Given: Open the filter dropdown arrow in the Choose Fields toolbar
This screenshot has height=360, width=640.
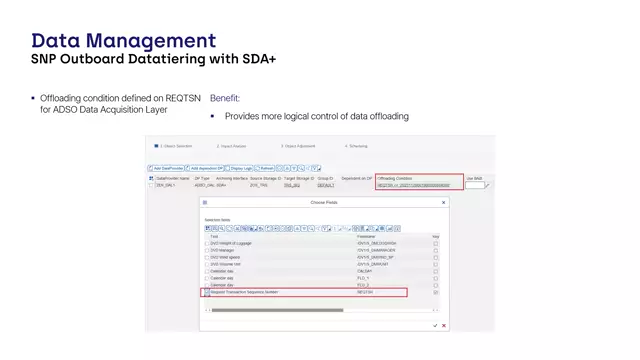Looking at the screenshot, I should pyautogui.click(x=329, y=229).
